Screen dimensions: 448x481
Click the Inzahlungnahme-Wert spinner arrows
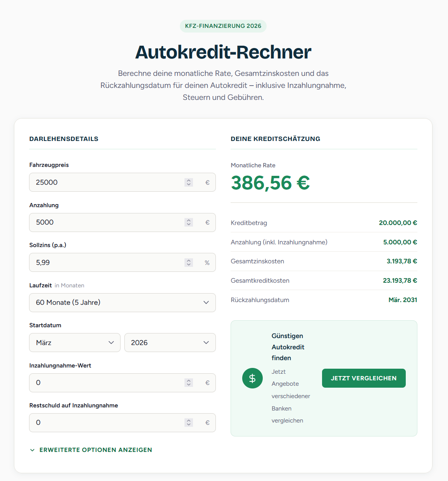(x=189, y=383)
